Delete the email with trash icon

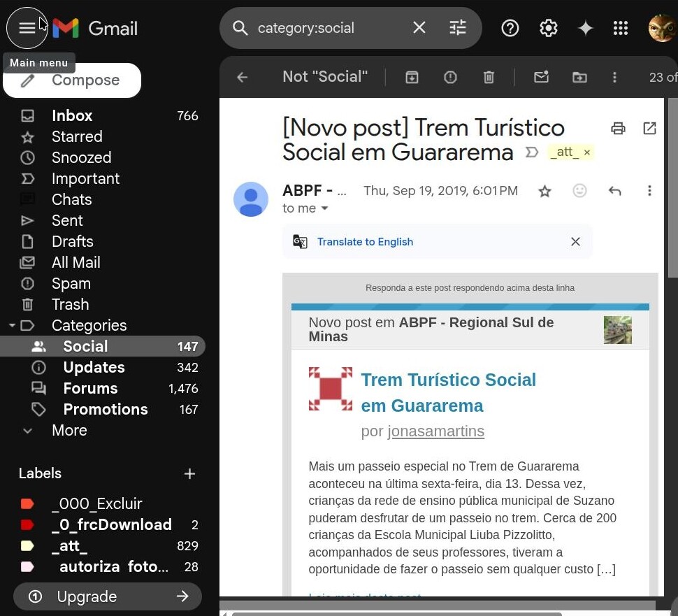pyautogui.click(x=489, y=77)
